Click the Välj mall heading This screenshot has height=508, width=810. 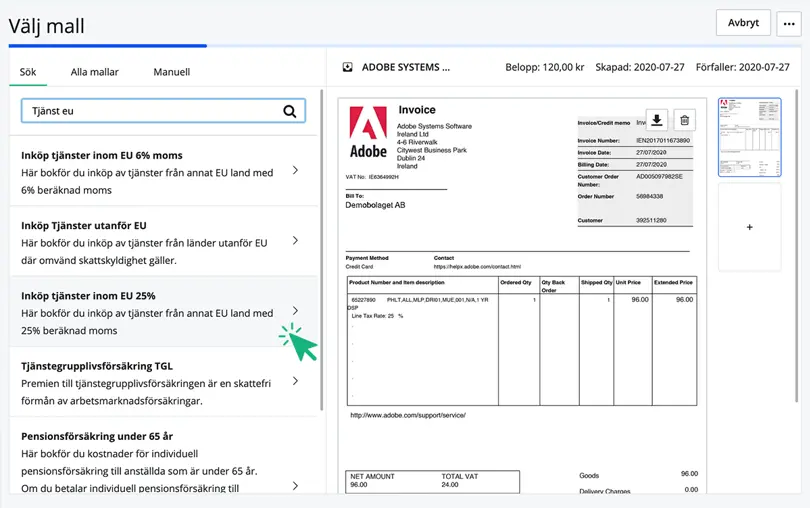46,26
